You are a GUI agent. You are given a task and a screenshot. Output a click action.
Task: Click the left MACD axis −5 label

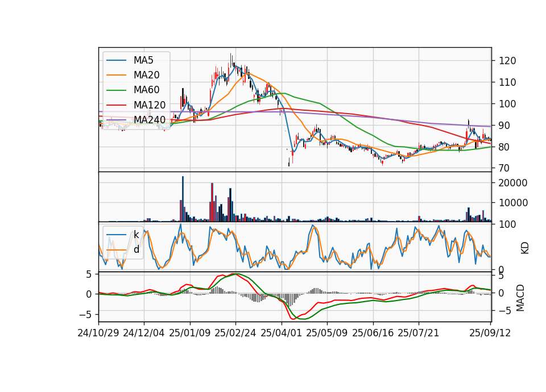[x=86, y=315]
